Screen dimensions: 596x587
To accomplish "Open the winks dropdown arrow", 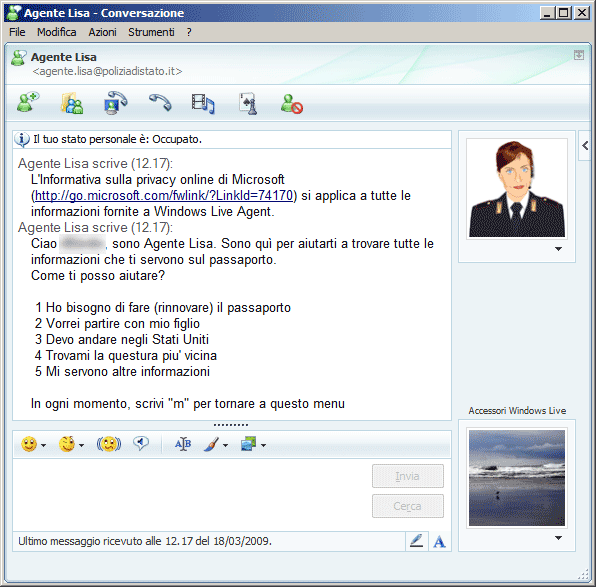I will pyautogui.click(x=81, y=445).
